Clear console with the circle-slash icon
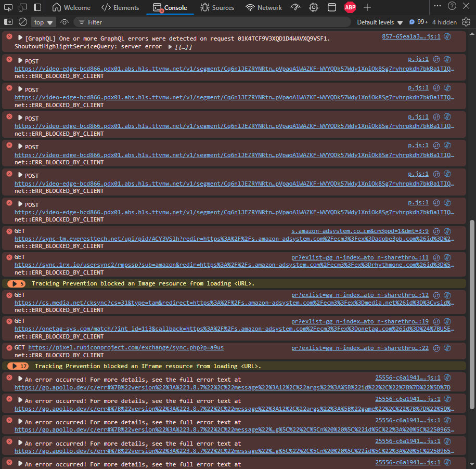 pos(23,22)
